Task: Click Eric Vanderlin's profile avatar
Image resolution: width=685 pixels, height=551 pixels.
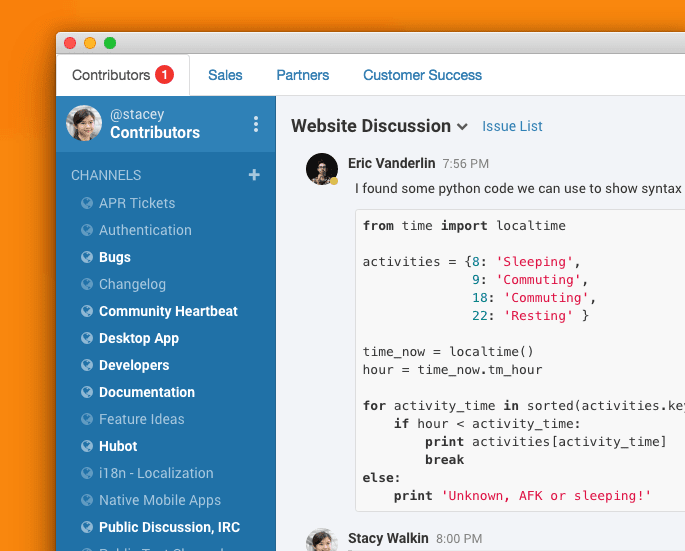Action: (322, 169)
